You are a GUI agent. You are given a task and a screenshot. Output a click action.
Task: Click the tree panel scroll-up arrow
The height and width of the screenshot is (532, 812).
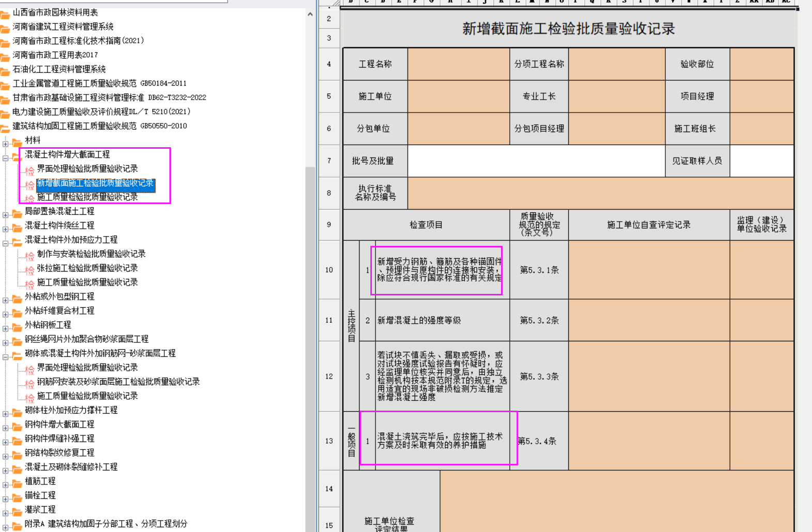coord(310,14)
